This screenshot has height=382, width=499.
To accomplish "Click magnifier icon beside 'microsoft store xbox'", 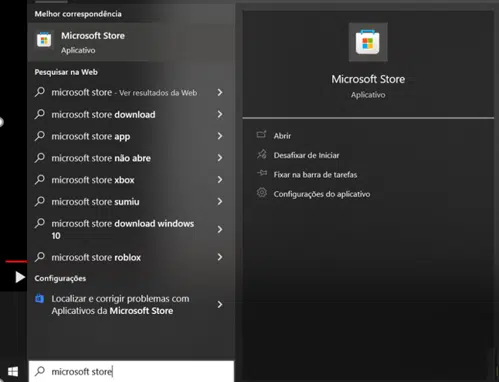I will (40, 179).
